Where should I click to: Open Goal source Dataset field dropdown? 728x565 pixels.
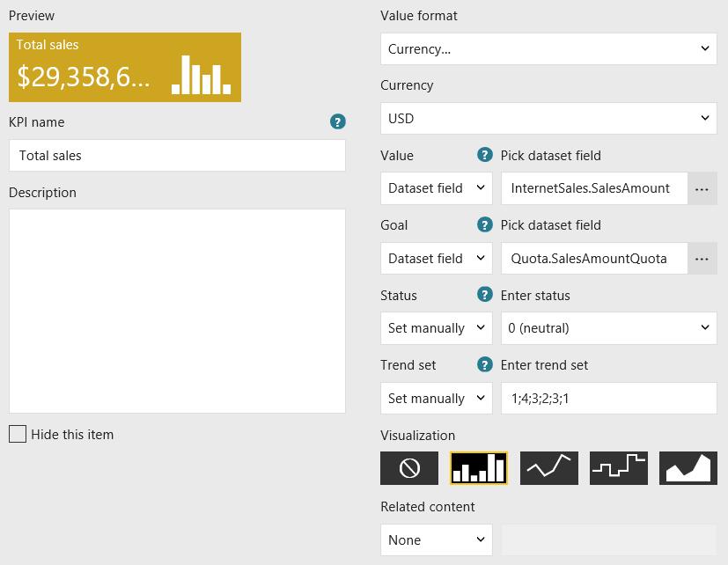point(437,259)
